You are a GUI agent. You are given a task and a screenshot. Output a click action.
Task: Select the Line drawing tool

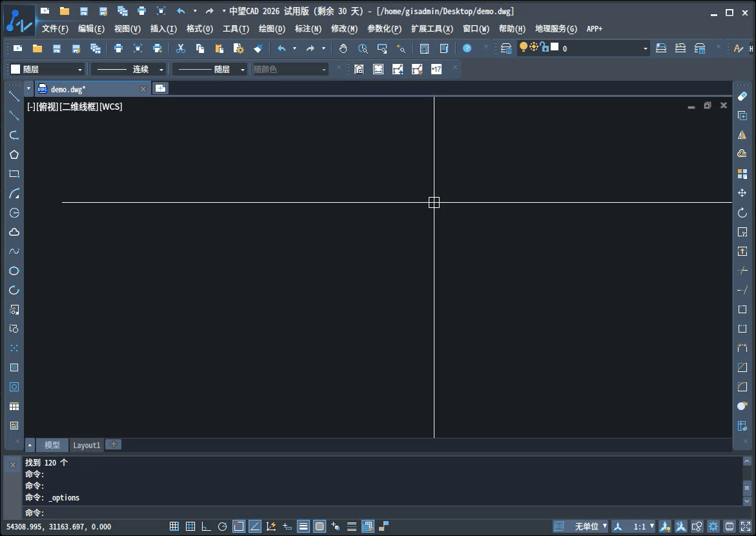tap(14, 96)
